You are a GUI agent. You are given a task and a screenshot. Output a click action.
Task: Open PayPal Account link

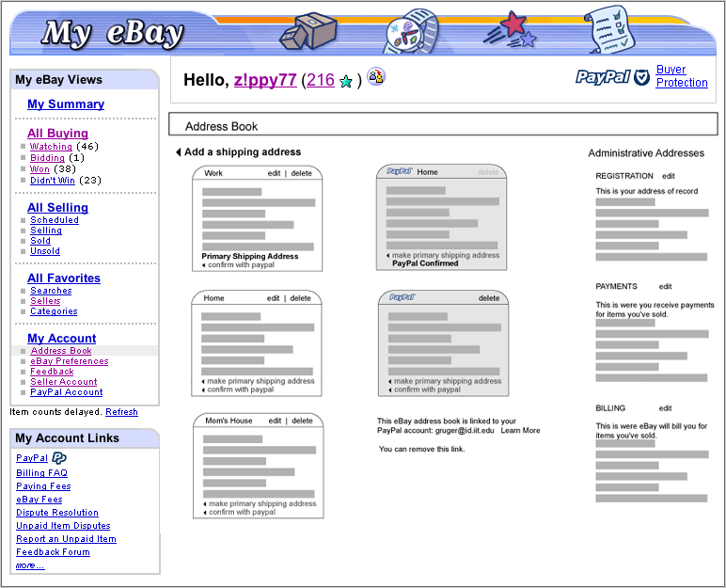pyautogui.click(x=67, y=392)
